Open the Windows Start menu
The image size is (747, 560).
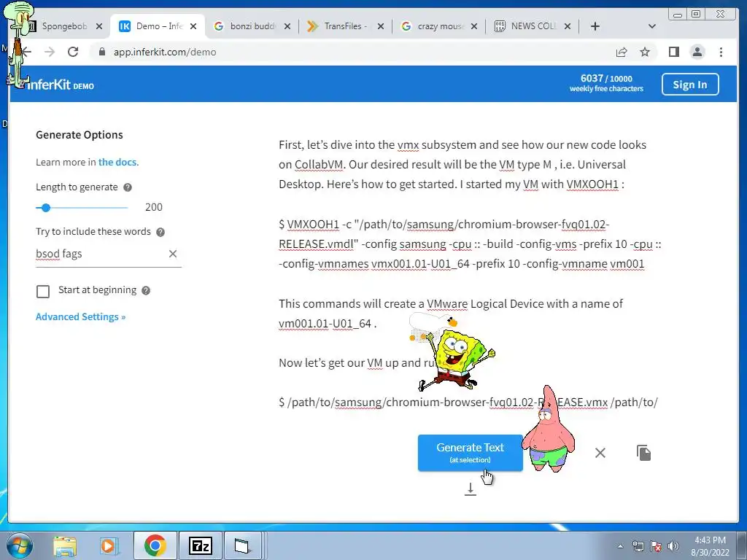click(20, 545)
